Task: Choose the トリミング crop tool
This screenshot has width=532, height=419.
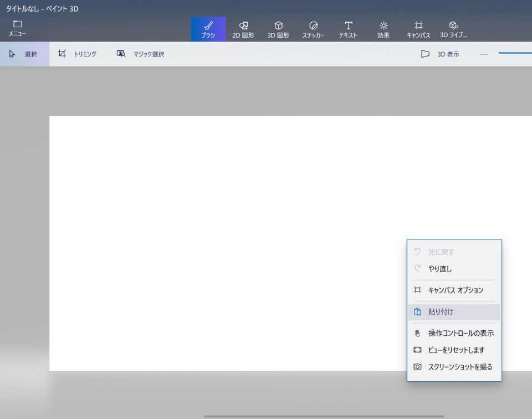Action: pos(78,54)
